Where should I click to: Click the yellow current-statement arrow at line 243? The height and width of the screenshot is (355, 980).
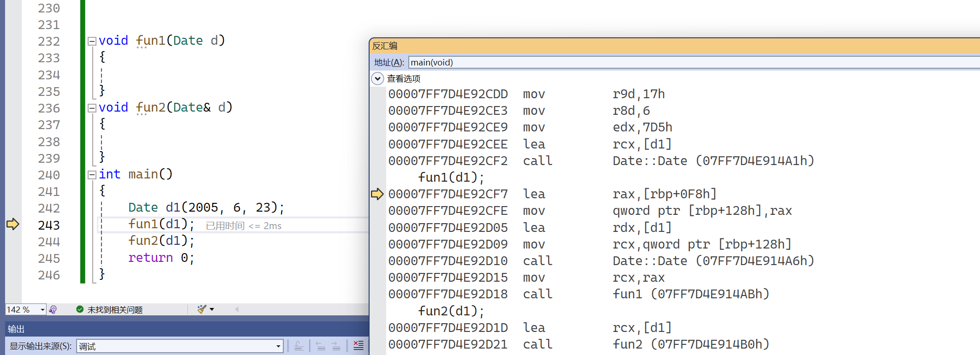13,225
